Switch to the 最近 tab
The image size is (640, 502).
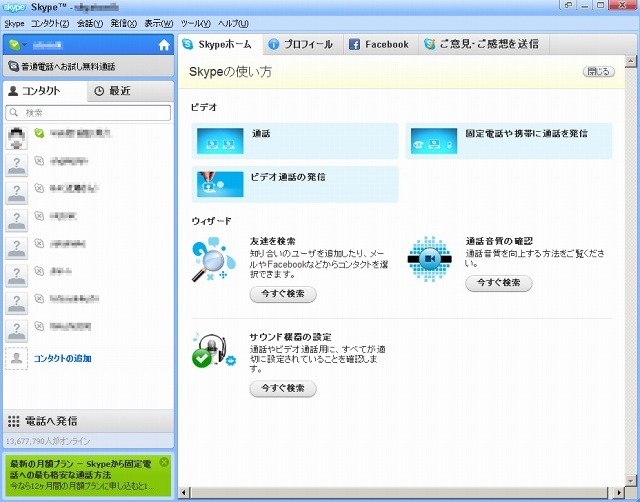pyautogui.click(x=131, y=91)
